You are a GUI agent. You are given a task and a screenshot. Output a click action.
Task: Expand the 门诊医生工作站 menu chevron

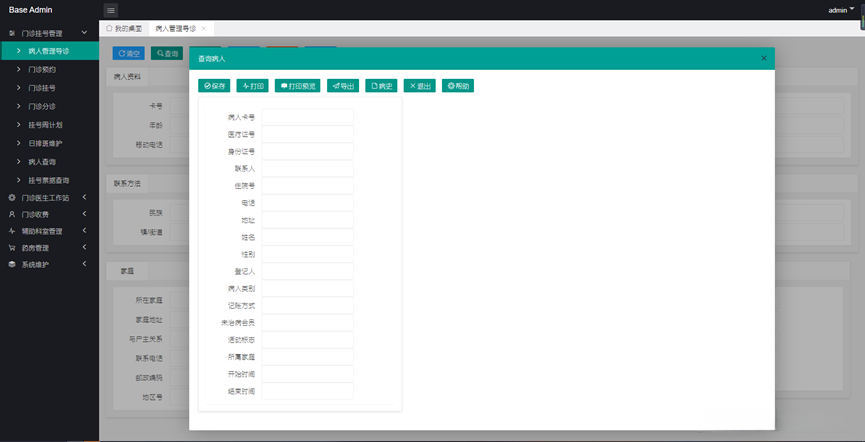[x=84, y=197]
